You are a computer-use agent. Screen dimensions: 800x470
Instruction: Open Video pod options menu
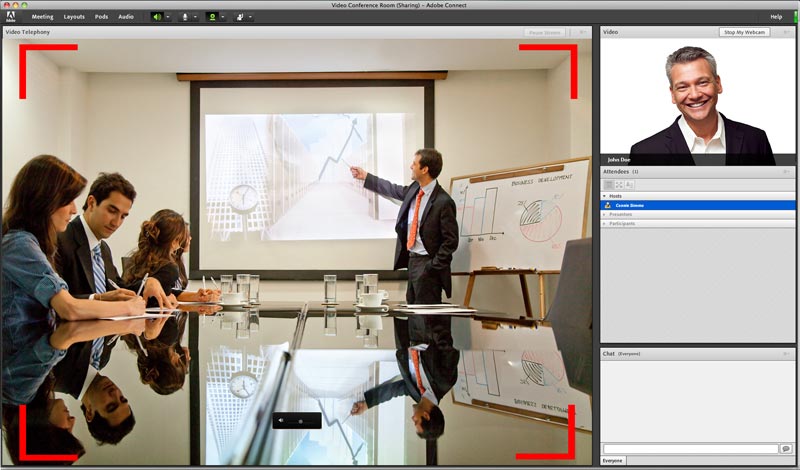[x=787, y=32]
